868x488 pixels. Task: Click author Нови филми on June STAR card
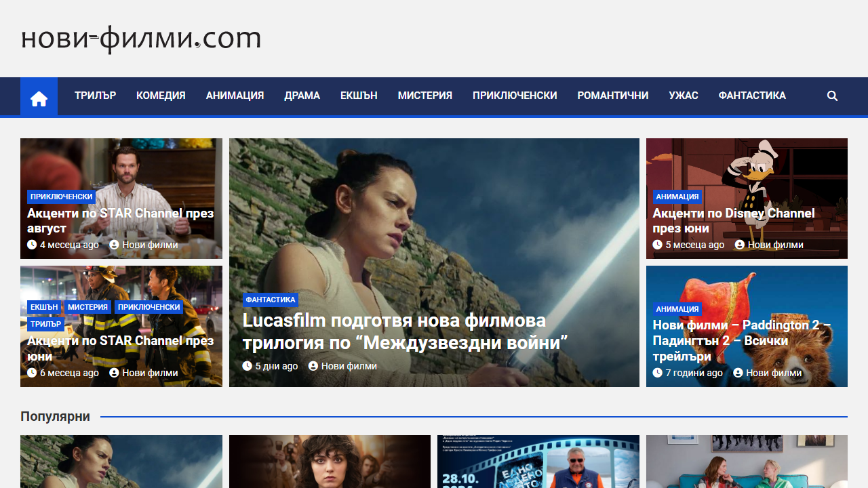(x=150, y=373)
